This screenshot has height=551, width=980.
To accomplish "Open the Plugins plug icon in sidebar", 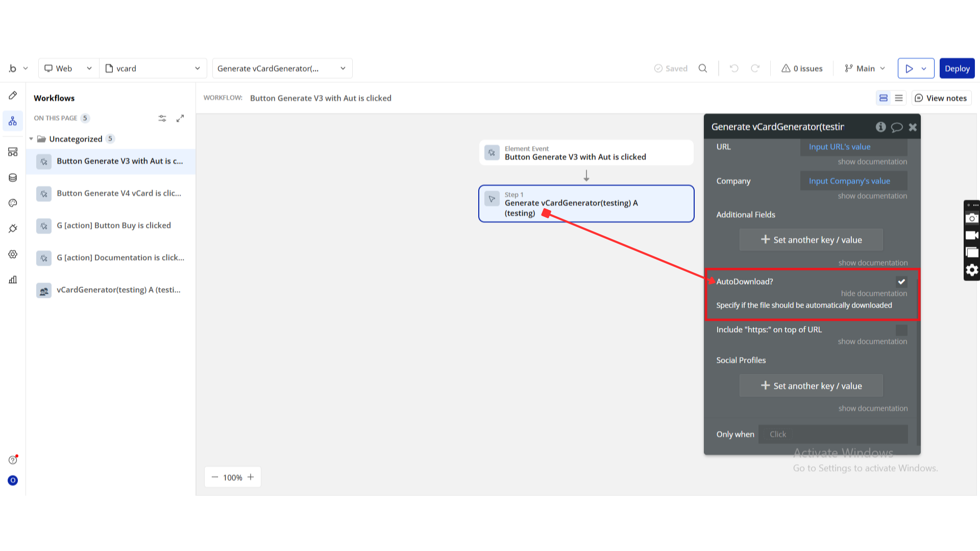I will coord(13,229).
